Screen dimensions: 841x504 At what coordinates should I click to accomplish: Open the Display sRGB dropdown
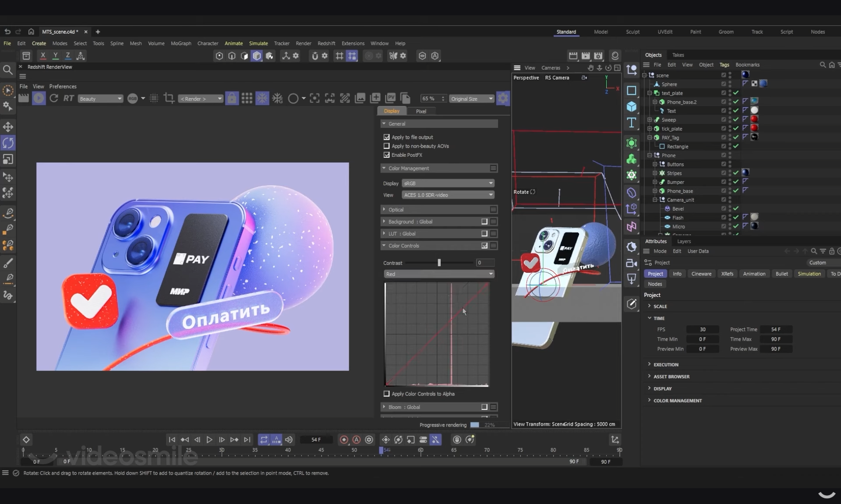click(448, 183)
